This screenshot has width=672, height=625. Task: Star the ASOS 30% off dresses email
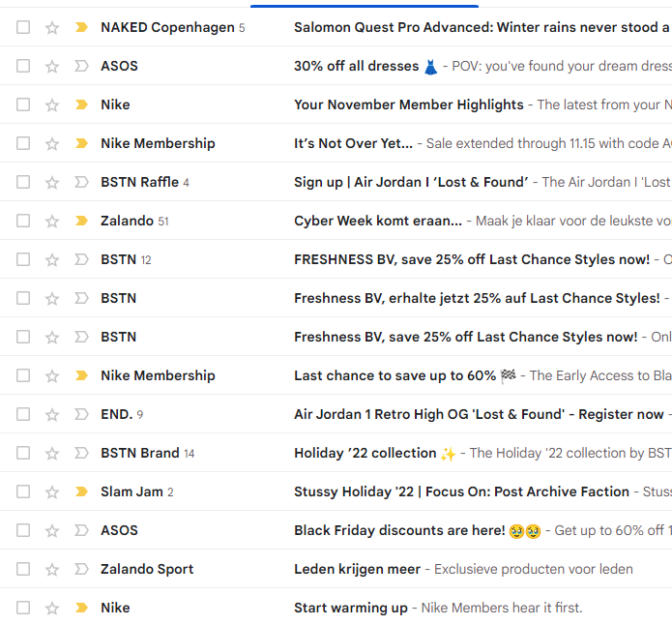pos(52,67)
